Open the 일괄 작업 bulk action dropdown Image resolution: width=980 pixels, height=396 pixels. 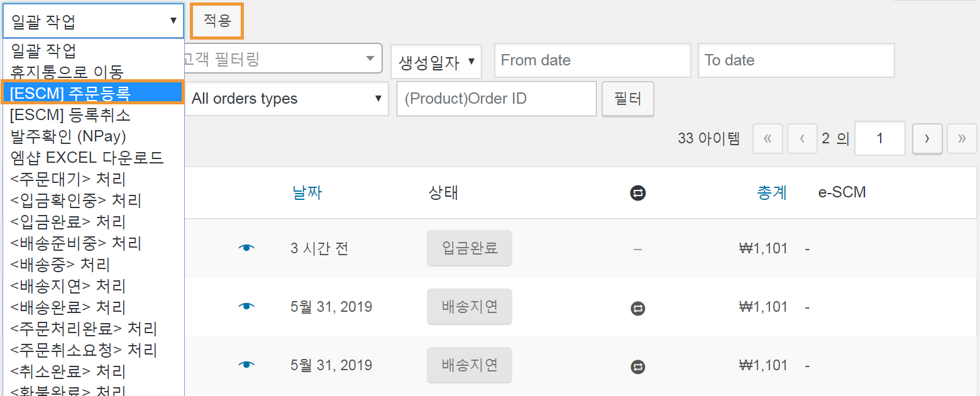click(93, 21)
